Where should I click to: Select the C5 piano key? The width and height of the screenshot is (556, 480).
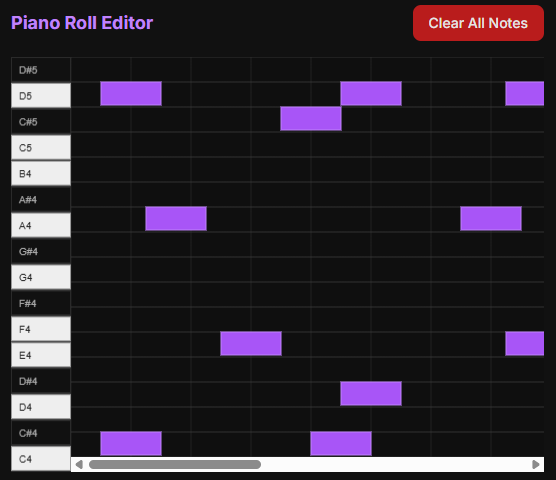pyautogui.click(x=41, y=147)
